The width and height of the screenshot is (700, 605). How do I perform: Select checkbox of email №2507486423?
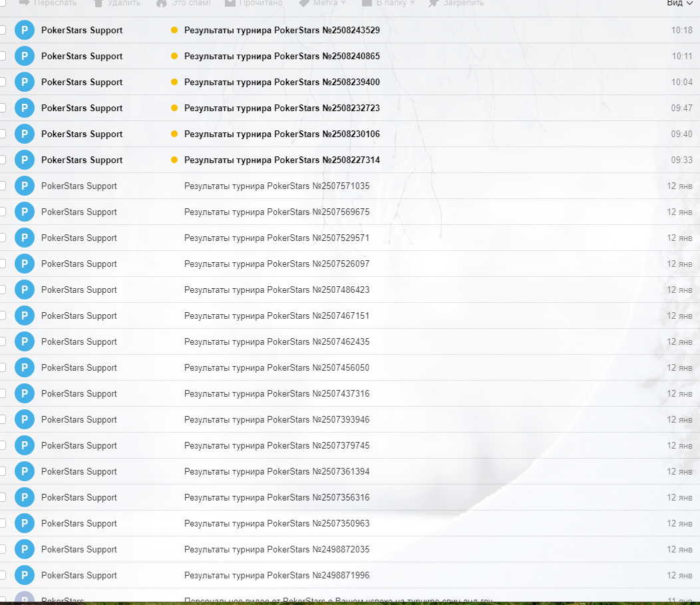point(2,290)
